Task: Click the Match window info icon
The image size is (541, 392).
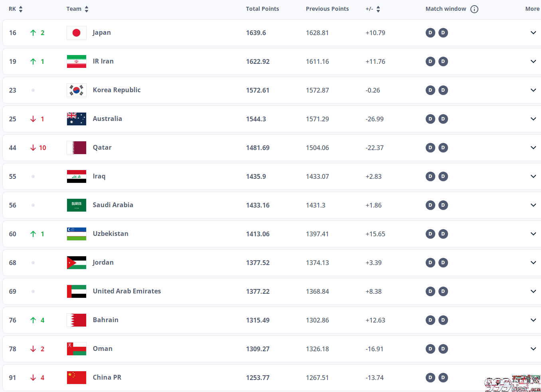Action: 474,9
